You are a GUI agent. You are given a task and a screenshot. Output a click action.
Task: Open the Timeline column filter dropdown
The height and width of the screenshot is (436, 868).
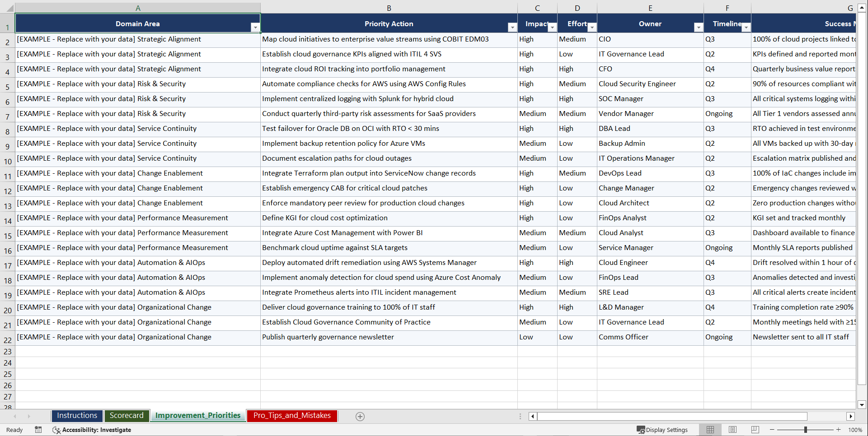[746, 28]
